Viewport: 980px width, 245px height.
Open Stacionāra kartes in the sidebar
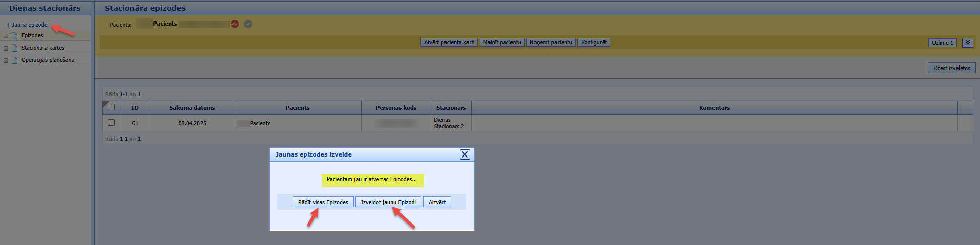[43, 48]
